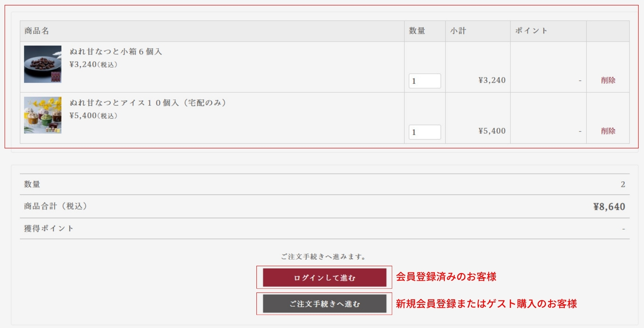Click the ポイント column header
Screen dimensions: 644x328
(531, 31)
